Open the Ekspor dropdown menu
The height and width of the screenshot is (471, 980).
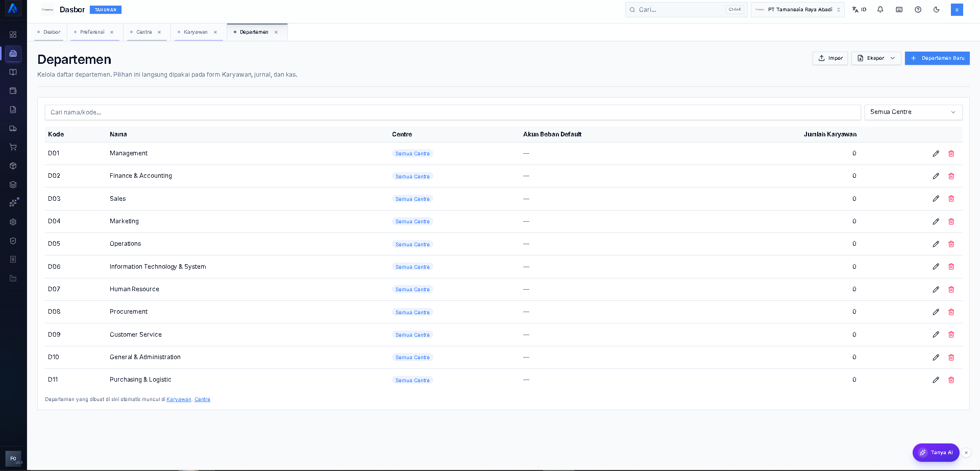point(876,58)
